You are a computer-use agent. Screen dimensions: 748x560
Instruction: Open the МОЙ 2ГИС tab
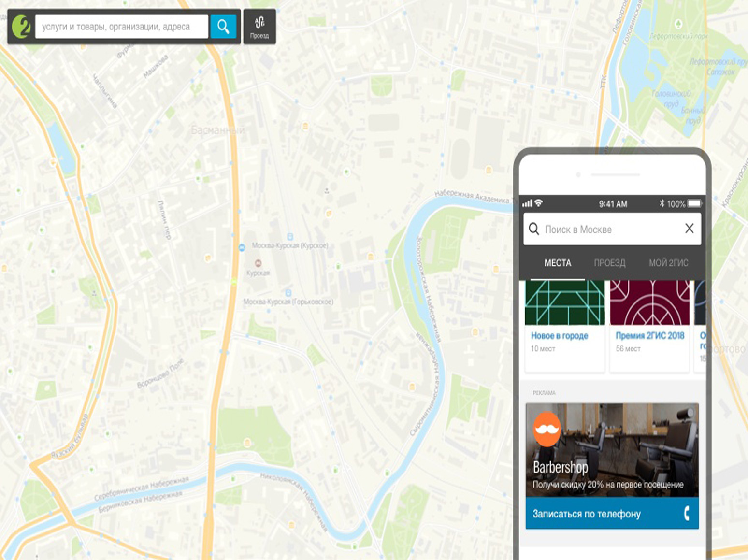coord(668,263)
